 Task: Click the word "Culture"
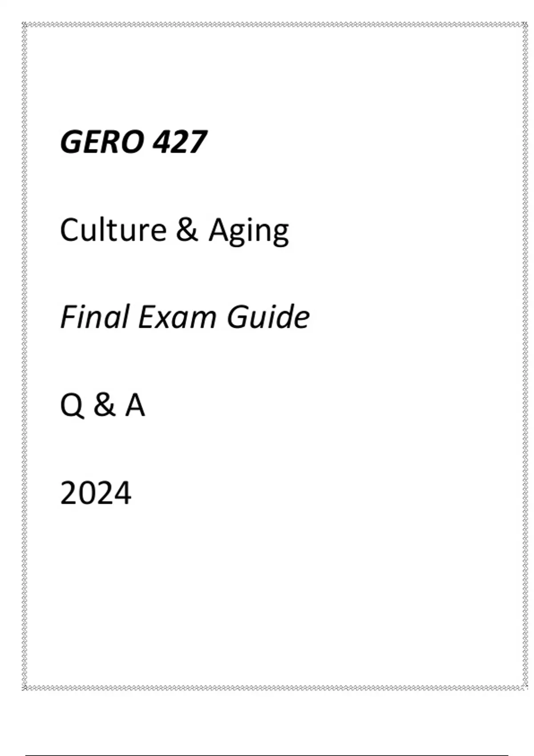click(113, 230)
